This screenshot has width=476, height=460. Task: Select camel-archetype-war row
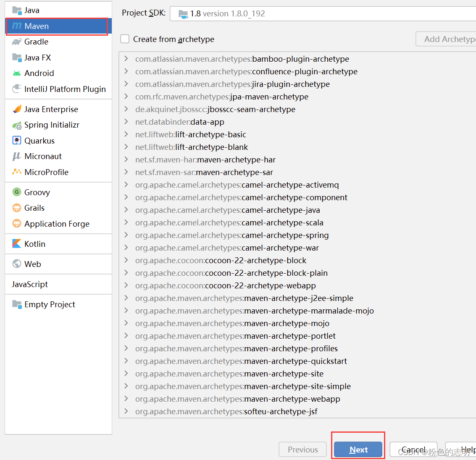click(297, 248)
